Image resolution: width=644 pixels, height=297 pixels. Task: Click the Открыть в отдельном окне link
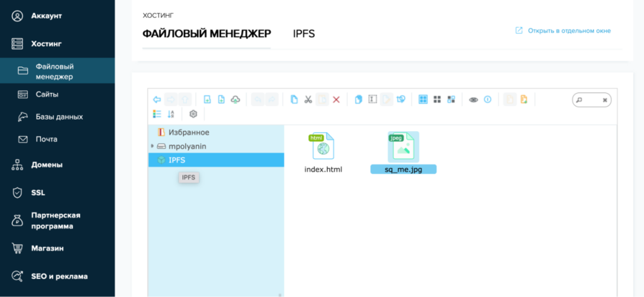569,31
